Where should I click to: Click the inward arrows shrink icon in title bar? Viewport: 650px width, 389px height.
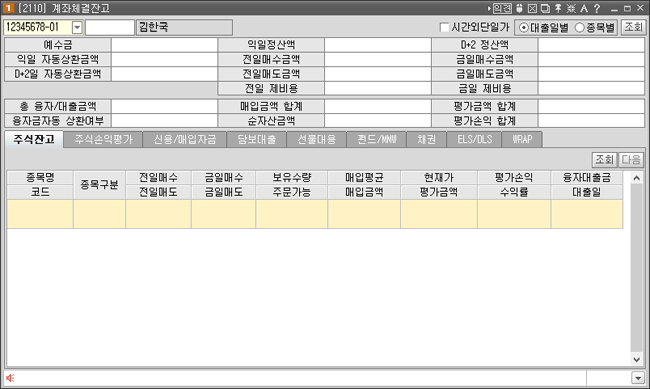571,8
